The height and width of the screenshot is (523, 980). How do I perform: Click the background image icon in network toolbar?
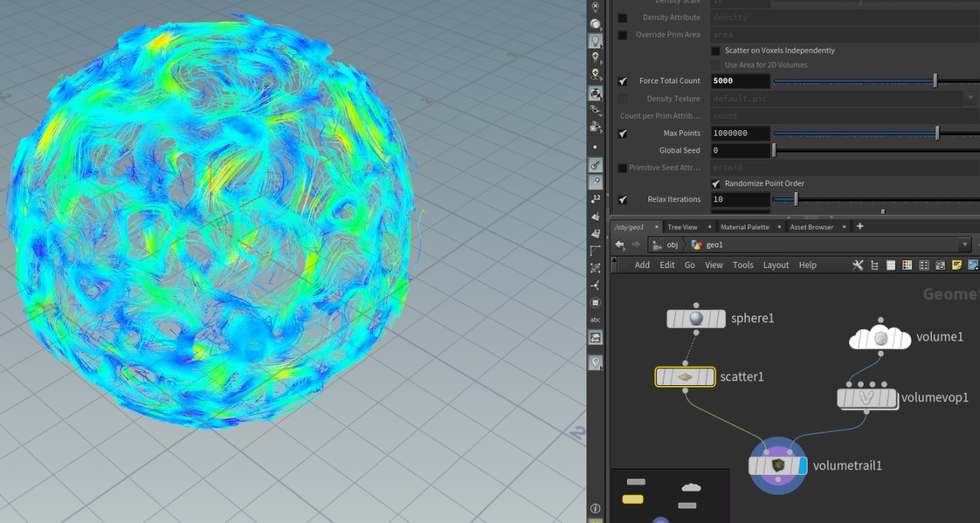point(973,265)
